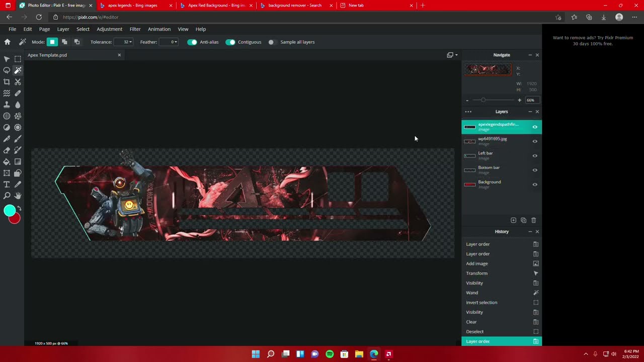Collapse the Layers panel

530,112
